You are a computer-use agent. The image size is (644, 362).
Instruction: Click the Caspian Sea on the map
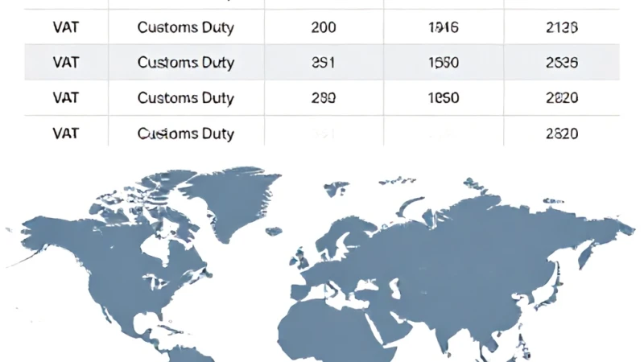[x=394, y=288]
